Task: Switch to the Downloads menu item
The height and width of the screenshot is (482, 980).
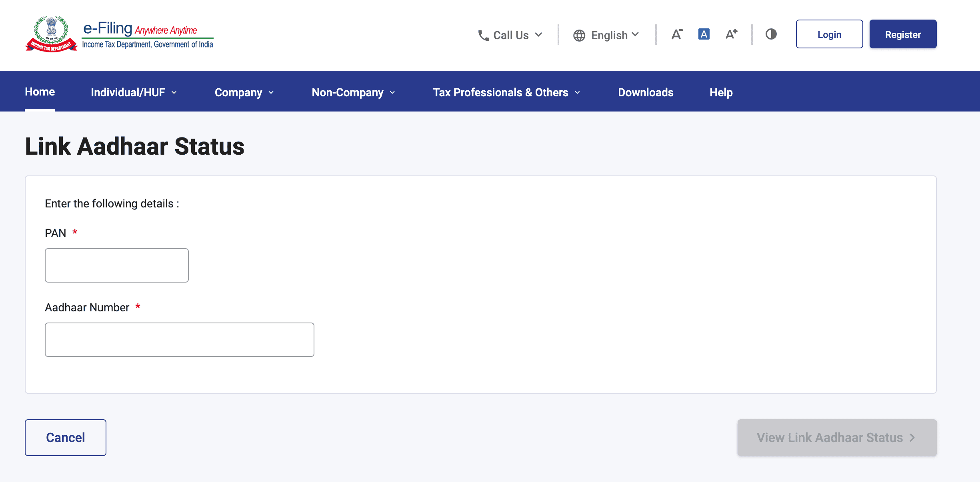Action: point(645,92)
